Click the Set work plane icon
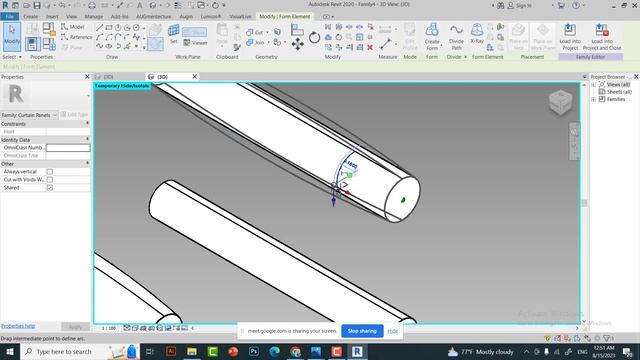 pyautogui.click(x=173, y=33)
